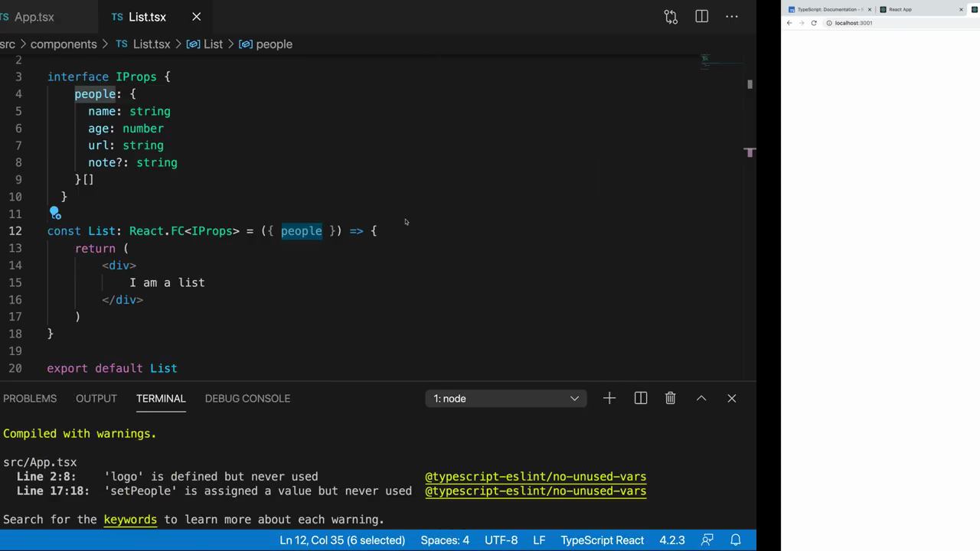
Task: Close the TypeScript Documentation browser tab
Action: (x=870, y=10)
